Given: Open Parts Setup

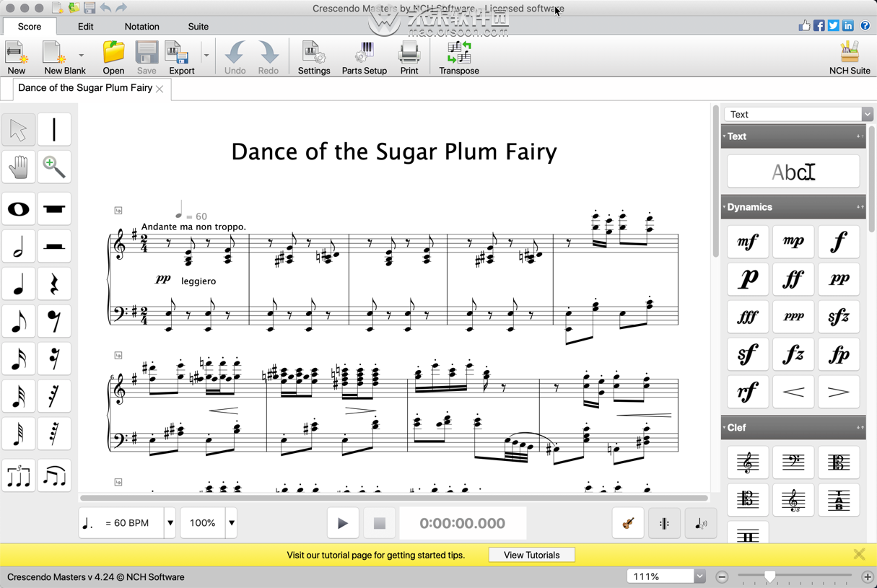Looking at the screenshot, I should click(x=365, y=58).
